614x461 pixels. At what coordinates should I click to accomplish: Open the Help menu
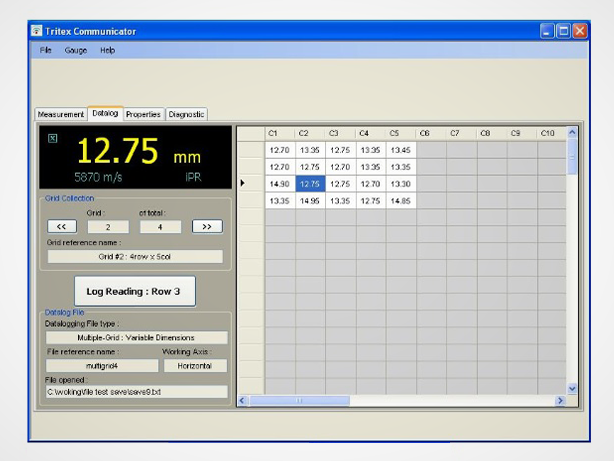107,50
